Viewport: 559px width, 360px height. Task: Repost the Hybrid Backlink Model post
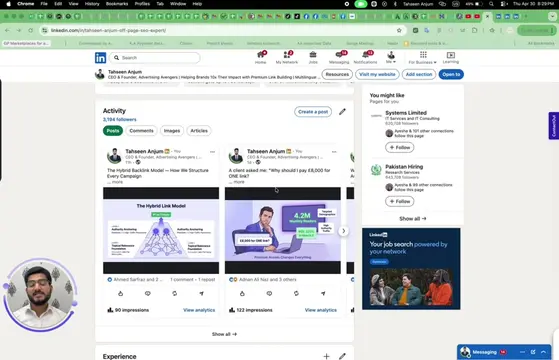coord(175,293)
